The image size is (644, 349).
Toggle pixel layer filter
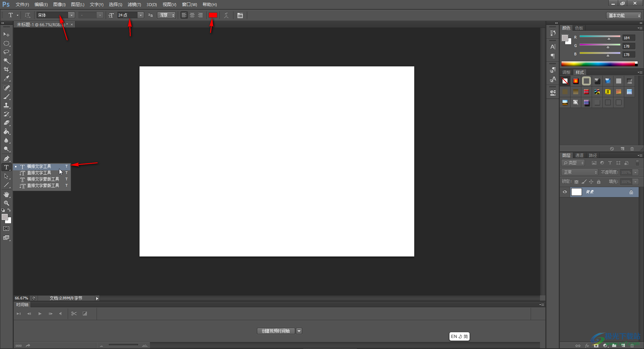pos(594,163)
